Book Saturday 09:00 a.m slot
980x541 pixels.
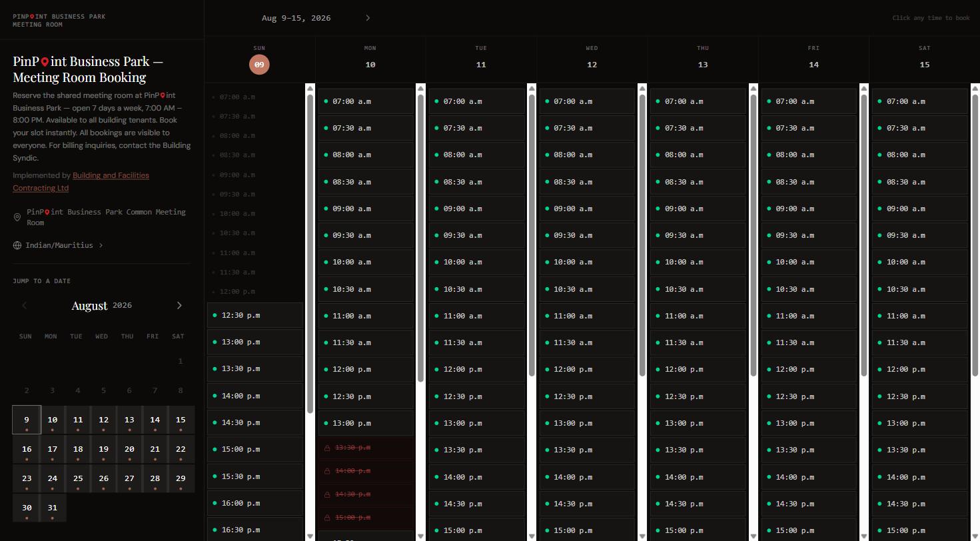pos(920,209)
